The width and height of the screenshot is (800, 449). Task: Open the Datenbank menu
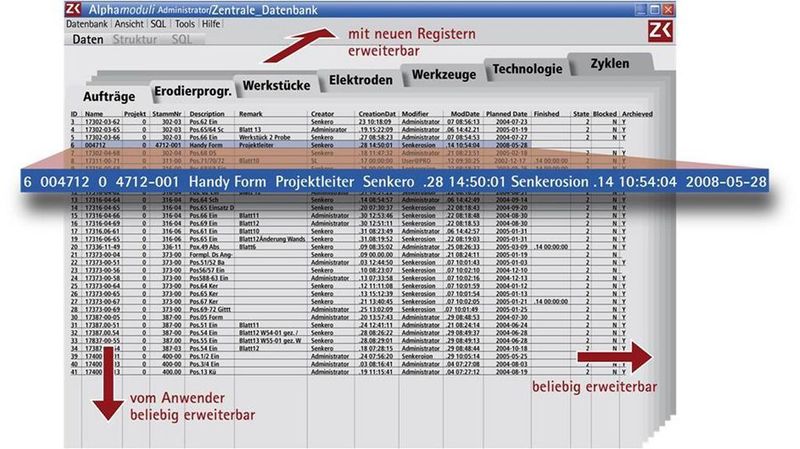[x=87, y=24]
